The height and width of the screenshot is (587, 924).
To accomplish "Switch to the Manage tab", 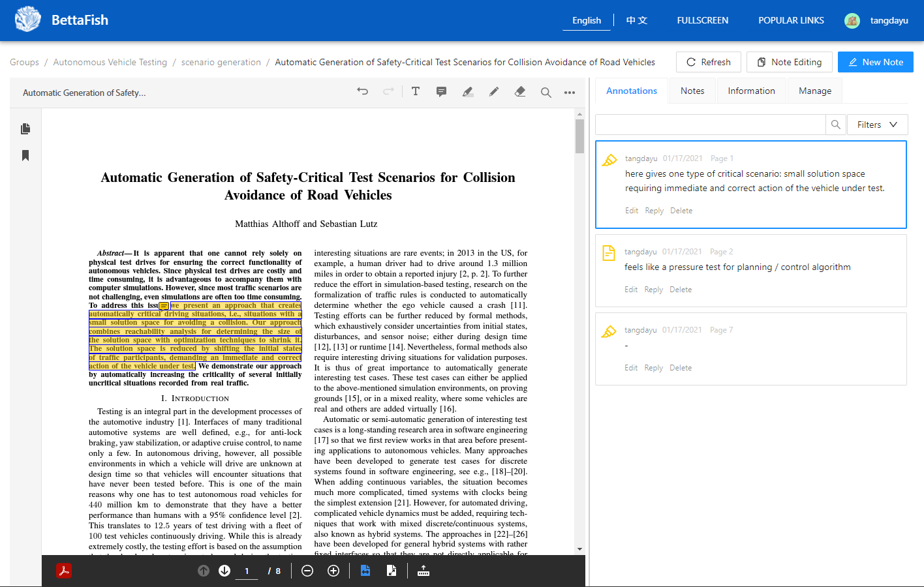I will (x=815, y=91).
